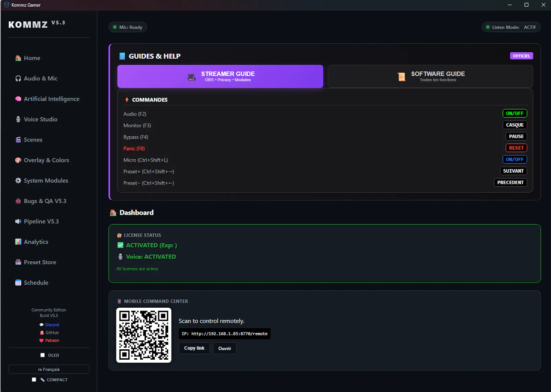This screenshot has width=551, height=392.
Task: Open the GitHub link
Action: coord(52,333)
